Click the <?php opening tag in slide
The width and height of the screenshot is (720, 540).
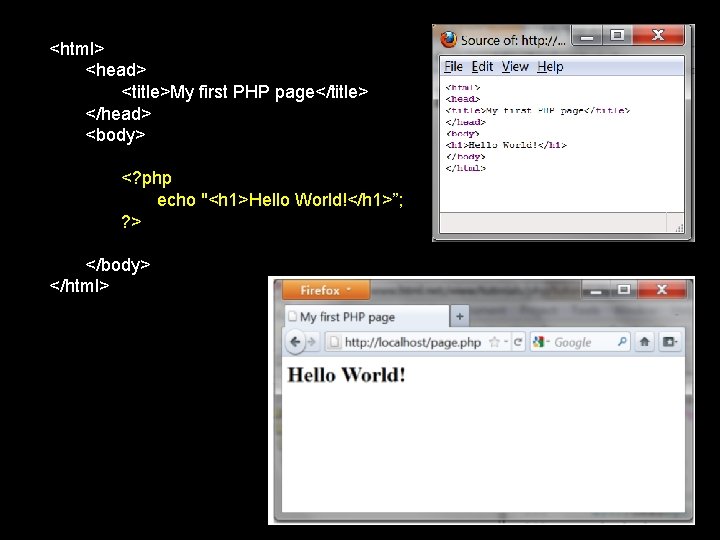pyautogui.click(x=146, y=178)
